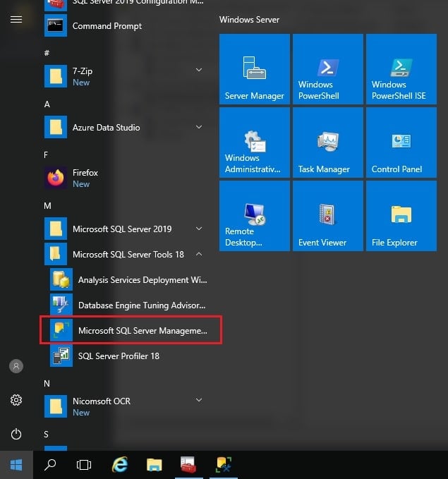Open File Explorer from taskbar
This screenshot has height=479, width=448.
pos(155,465)
